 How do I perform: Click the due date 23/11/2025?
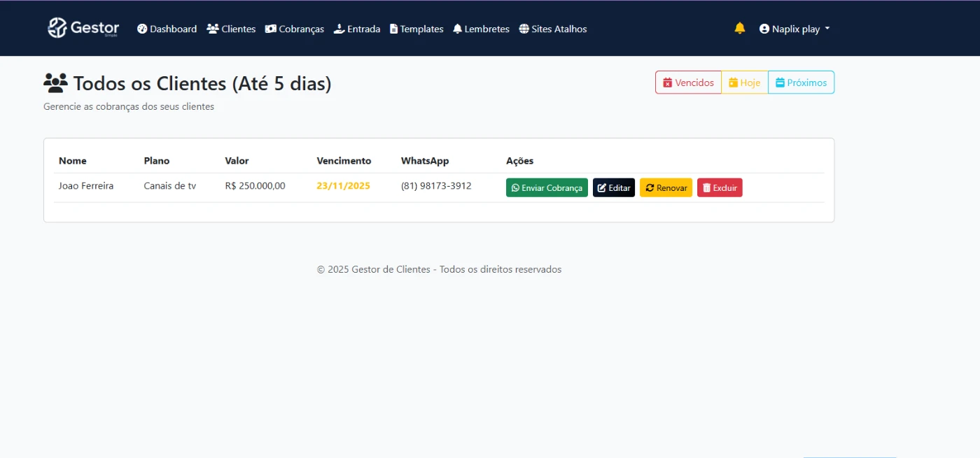point(343,186)
